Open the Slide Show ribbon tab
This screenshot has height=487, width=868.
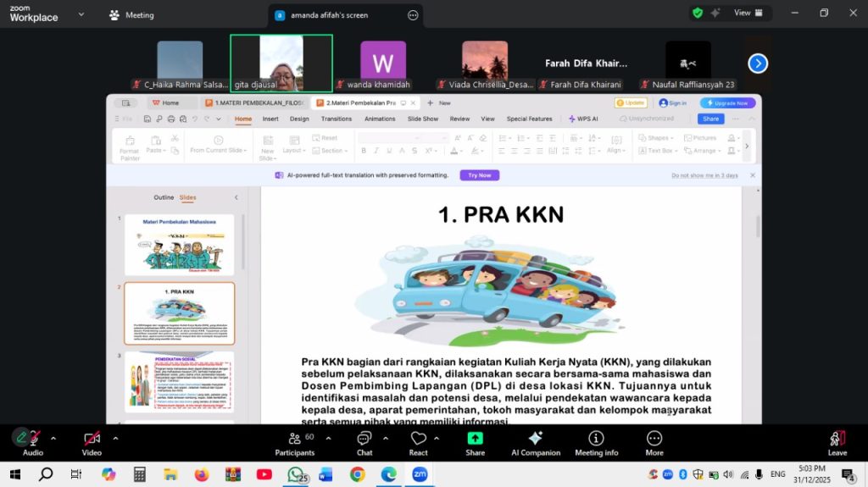point(423,119)
